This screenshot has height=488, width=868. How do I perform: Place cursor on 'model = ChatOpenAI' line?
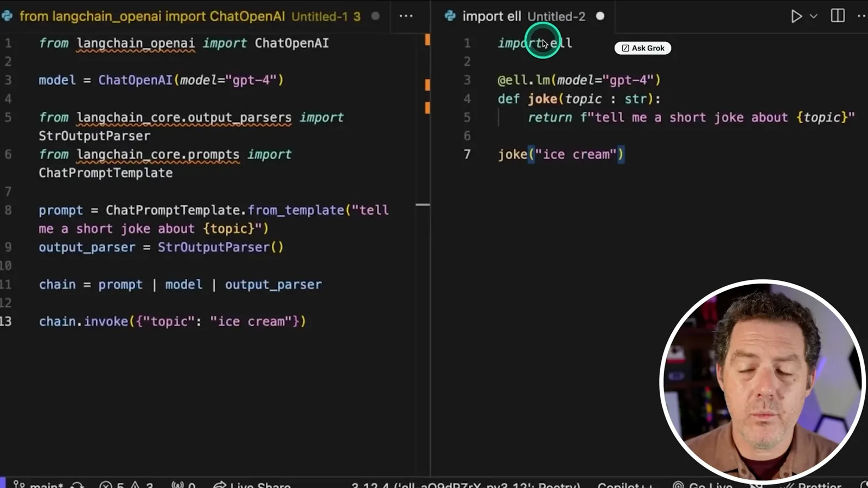pyautogui.click(x=161, y=80)
